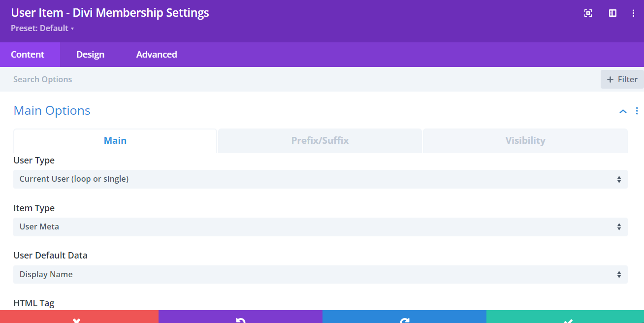Switch to the Advanced tab
The height and width of the screenshot is (323, 644).
(x=157, y=55)
